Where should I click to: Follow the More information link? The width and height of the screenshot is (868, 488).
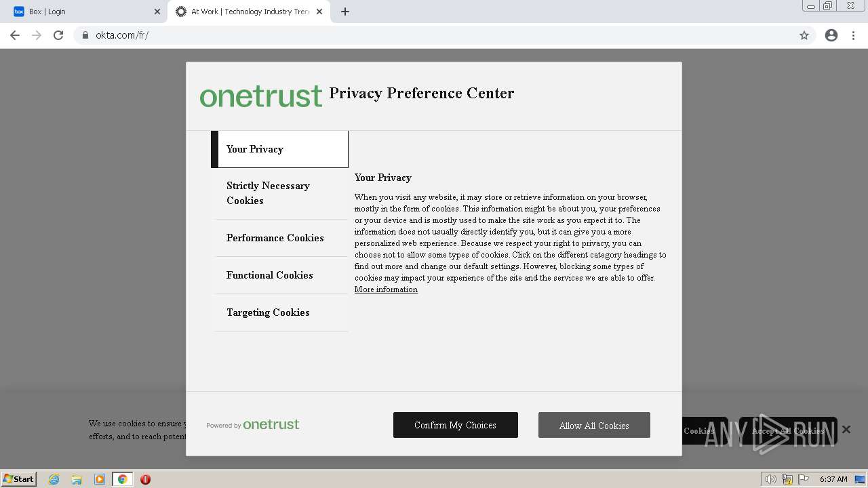click(386, 289)
